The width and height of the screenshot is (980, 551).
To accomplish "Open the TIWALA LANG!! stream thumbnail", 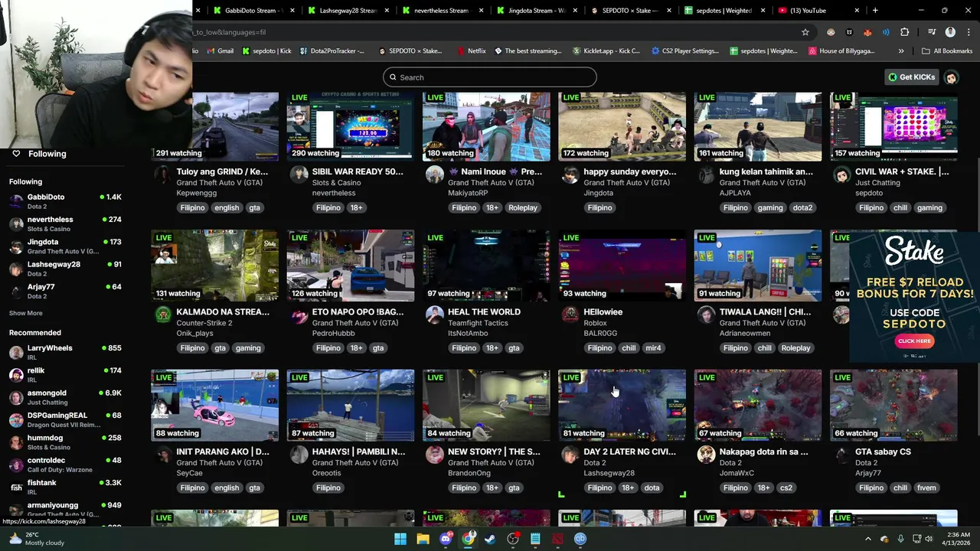I will [758, 266].
